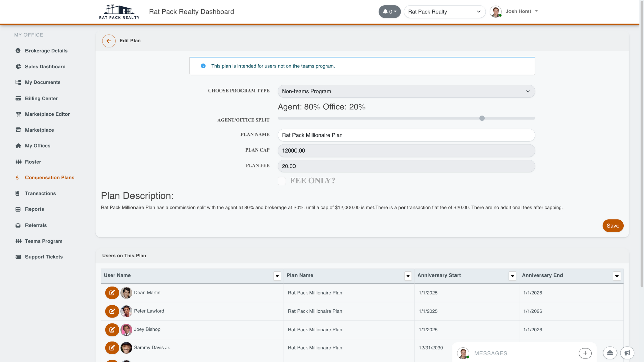
Task: Open the announcements megaphone icon
Action: (x=627, y=353)
